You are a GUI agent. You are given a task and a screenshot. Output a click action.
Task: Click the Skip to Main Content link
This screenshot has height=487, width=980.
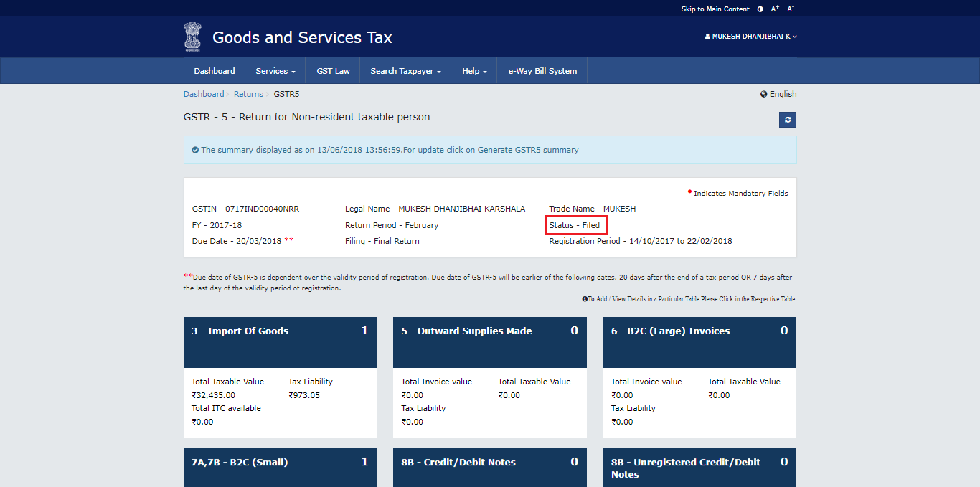(x=715, y=9)
